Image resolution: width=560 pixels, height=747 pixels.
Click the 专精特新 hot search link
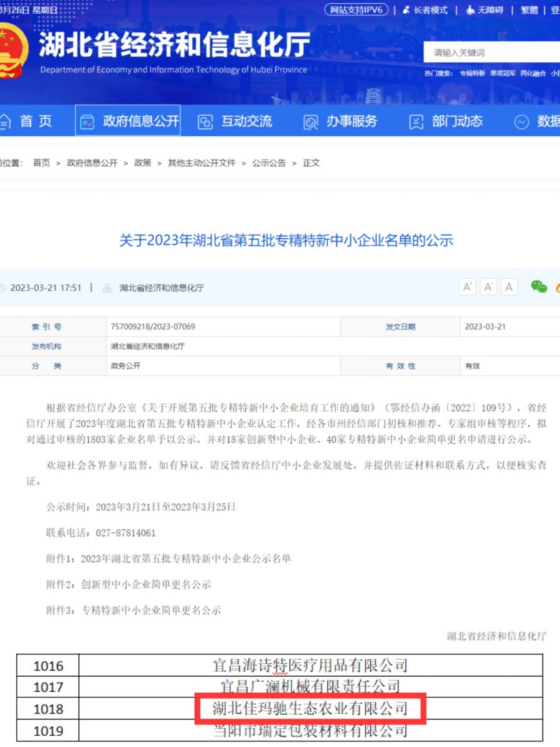pyautogui.click(x=472, y=73)
